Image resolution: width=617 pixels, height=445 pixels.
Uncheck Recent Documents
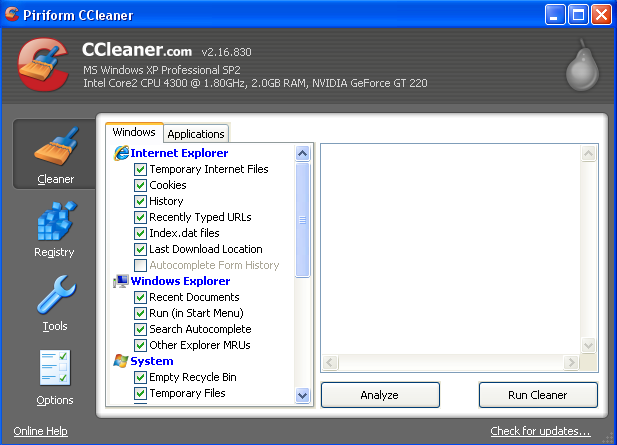[x=140, y=297]
